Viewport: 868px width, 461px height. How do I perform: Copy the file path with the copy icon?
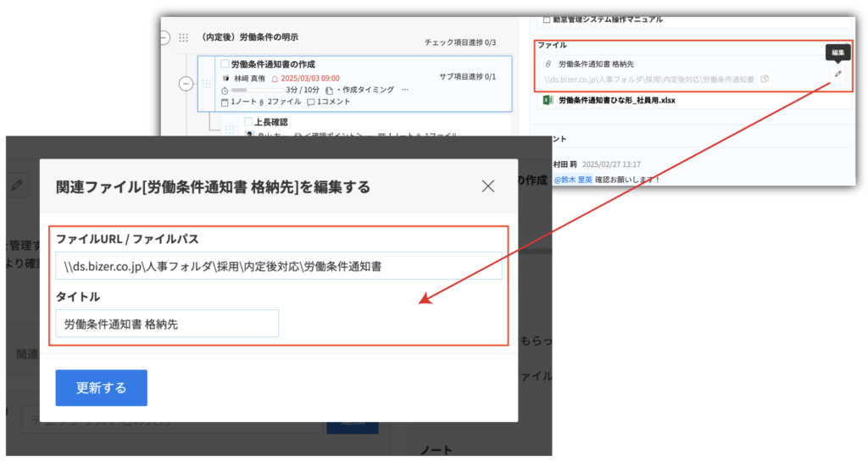[765, 79]
